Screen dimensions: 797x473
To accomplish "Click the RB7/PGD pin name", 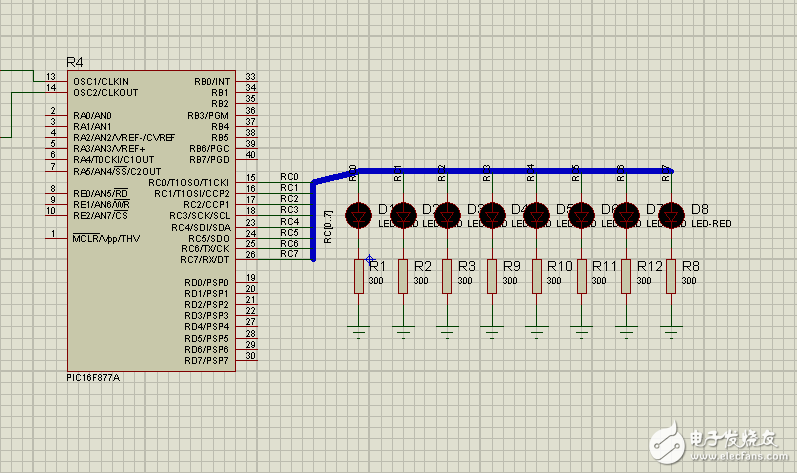I will [209, 160].
